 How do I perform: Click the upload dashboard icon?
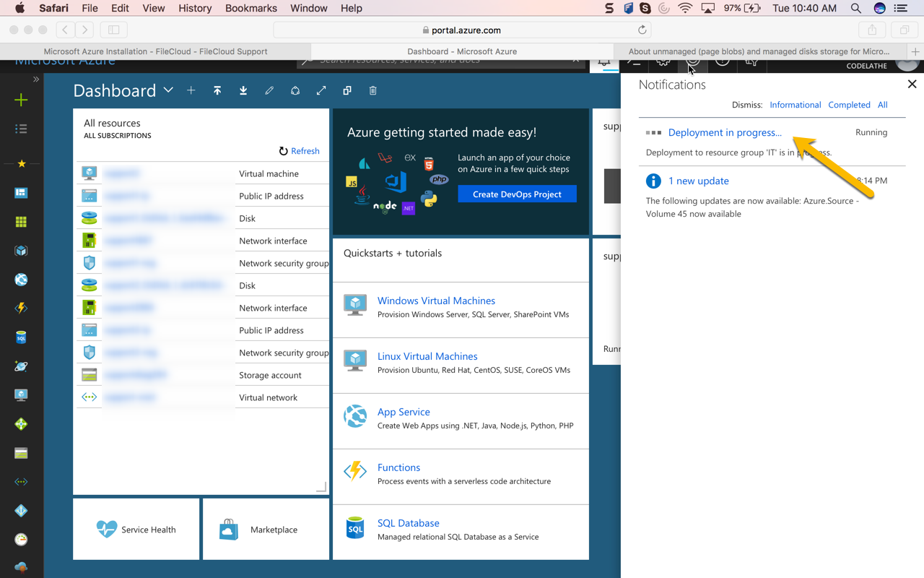(x=217, y=91)
